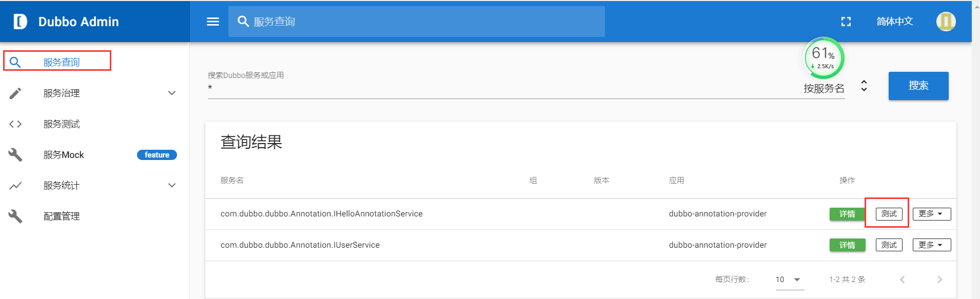Click the 组 column header
The height and width of the screenshot is (299, 980).
click(x=533, y=181)
